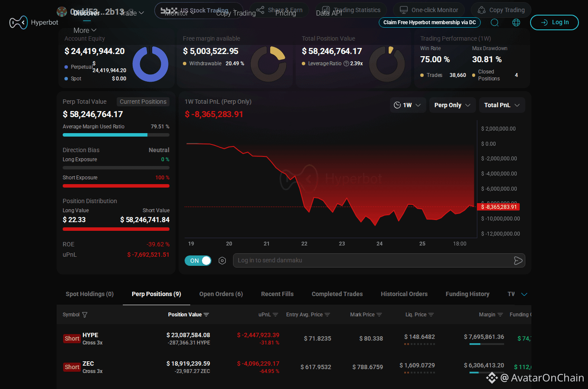Screen dimensions: 588x389
Task: Click the Share & Earn icon
Action: (260, 10)
